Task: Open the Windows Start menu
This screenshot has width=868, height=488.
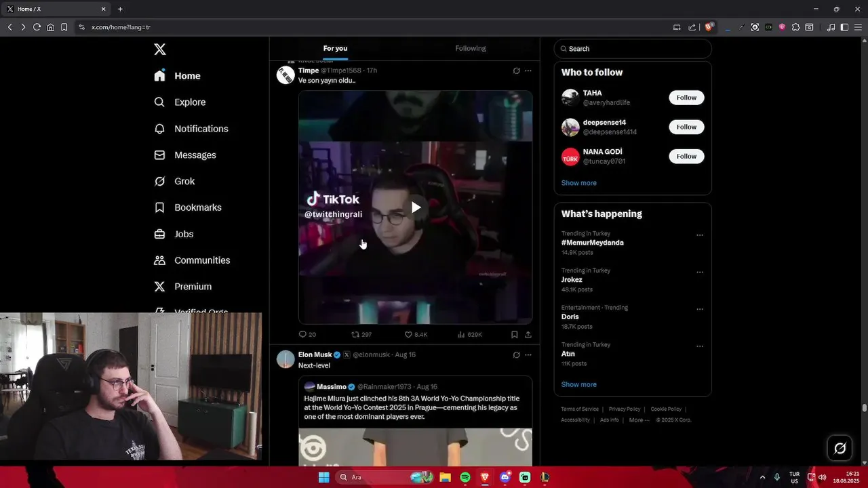Action: point(324,477)
